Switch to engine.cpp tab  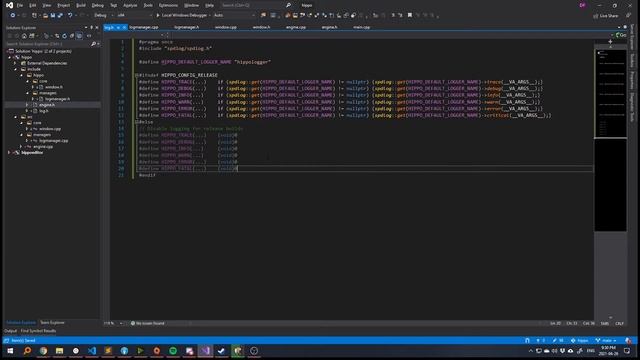[296, 27]
